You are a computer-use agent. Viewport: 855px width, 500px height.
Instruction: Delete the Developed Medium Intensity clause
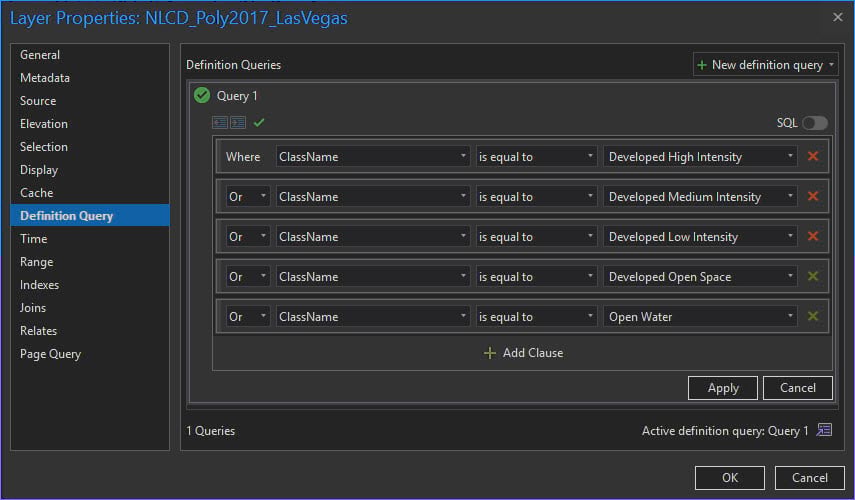[813, 196]
